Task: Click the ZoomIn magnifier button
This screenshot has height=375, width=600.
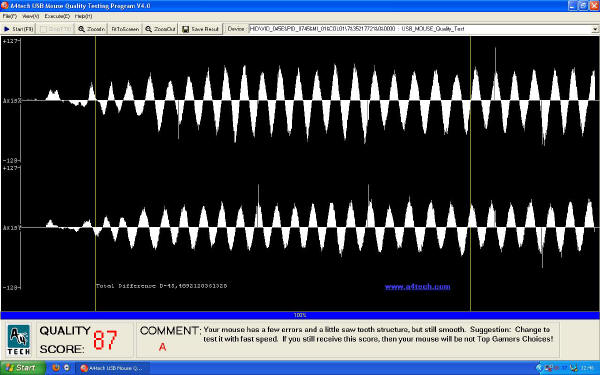Action: point(91,29)
